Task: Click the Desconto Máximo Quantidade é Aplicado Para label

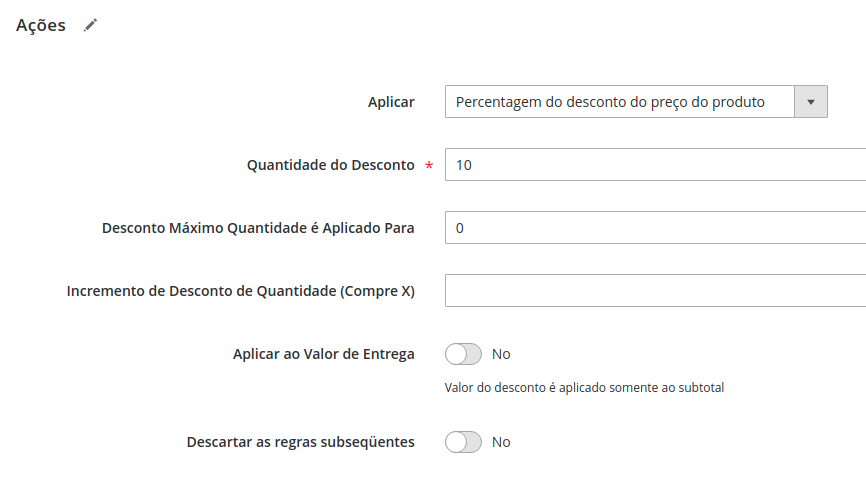Action: 258,228
